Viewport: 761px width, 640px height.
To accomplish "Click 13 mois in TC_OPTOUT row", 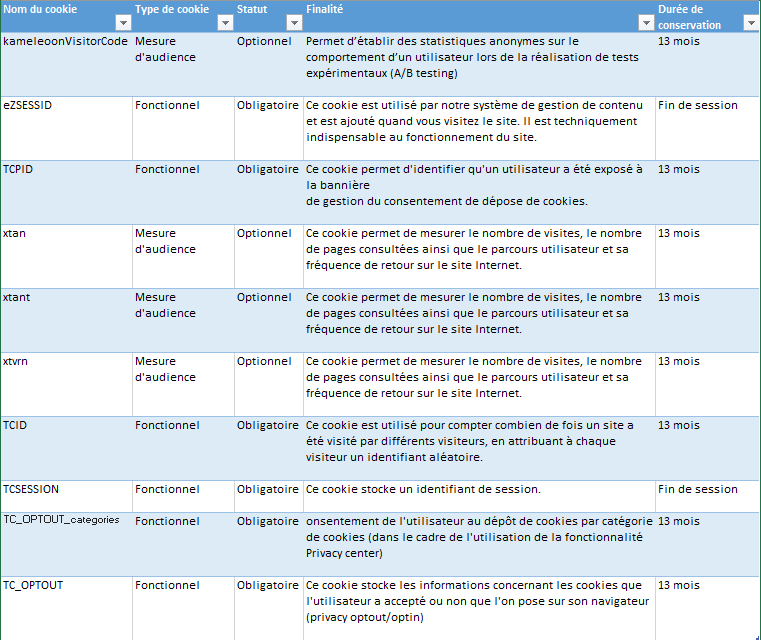I will click(708, 608).
